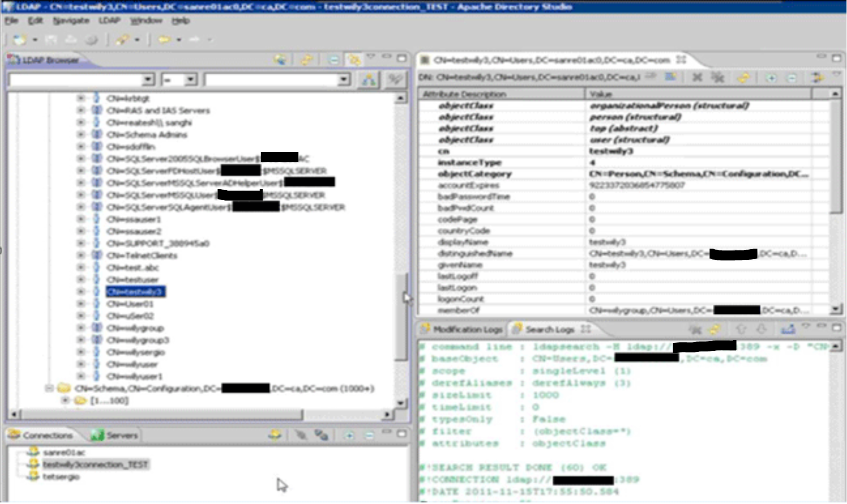Click the newer log down-arrow icon
847x504 pixels.
tap(761, 329)
